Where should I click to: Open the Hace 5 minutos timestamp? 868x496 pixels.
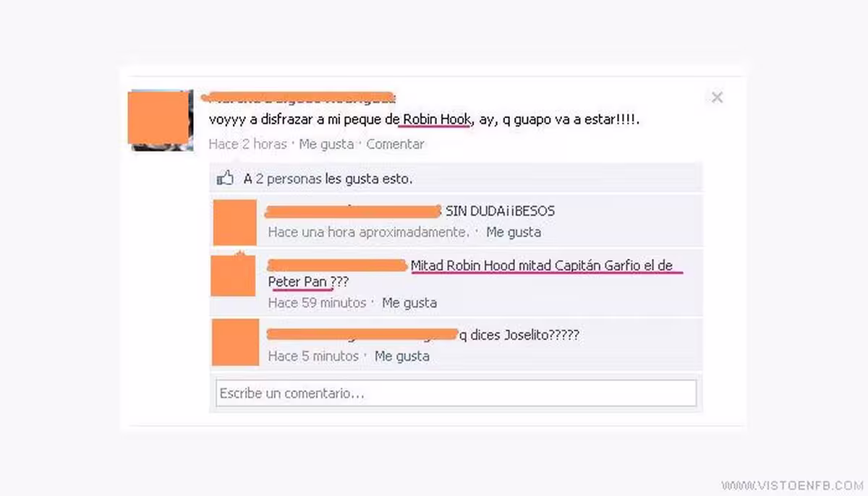[x=313, y=356]
